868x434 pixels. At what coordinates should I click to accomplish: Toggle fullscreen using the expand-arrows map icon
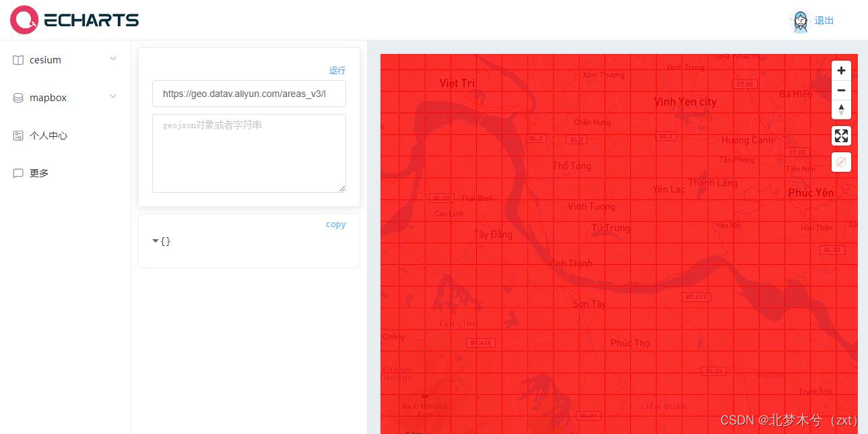tap(841, 135)
